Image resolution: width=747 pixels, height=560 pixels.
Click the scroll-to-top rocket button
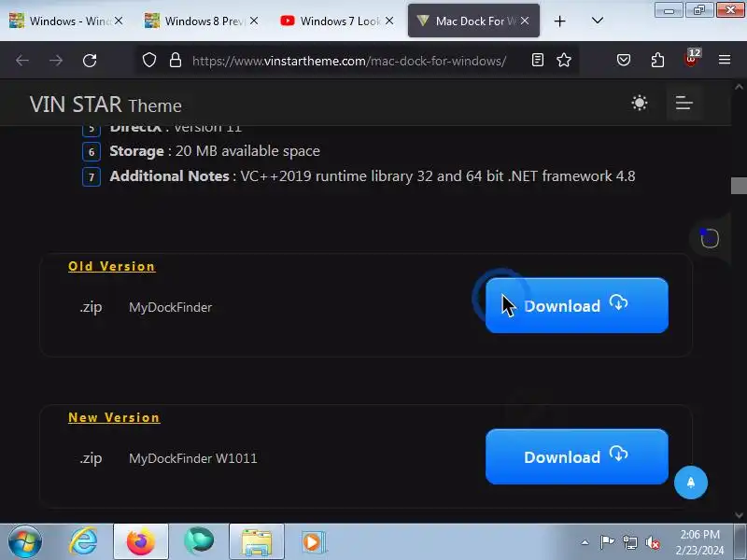691,483
